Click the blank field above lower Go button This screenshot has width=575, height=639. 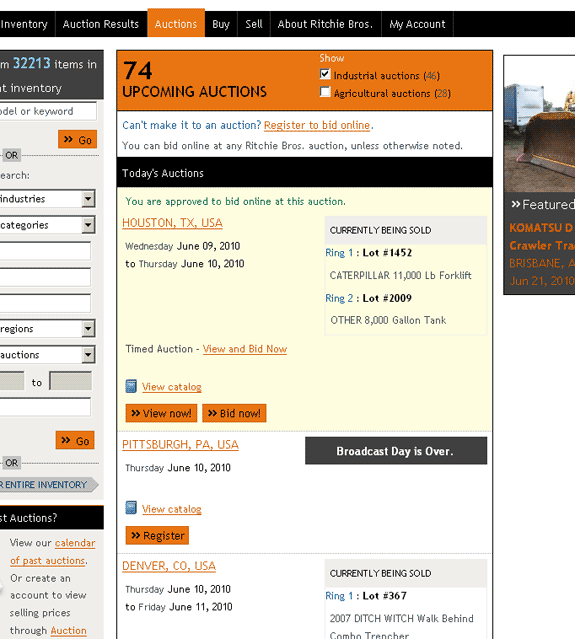point(45,407)
